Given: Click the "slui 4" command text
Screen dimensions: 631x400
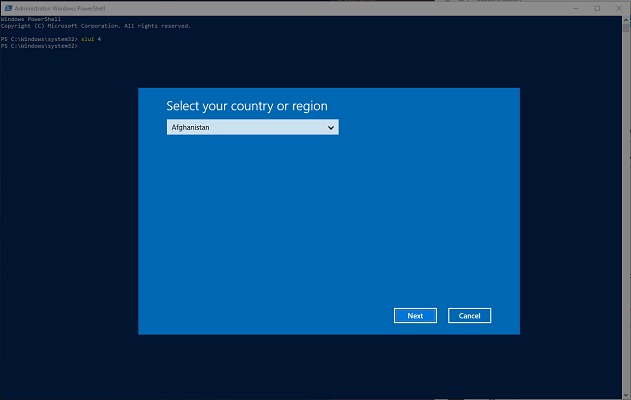Looking at the screenshot, I should 90,39.
